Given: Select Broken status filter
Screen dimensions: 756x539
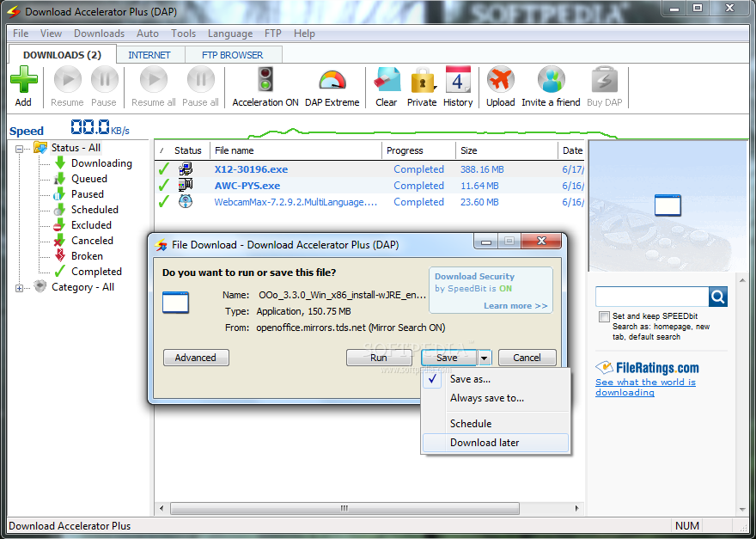Looking at the screenshot, I should point(87,256).
